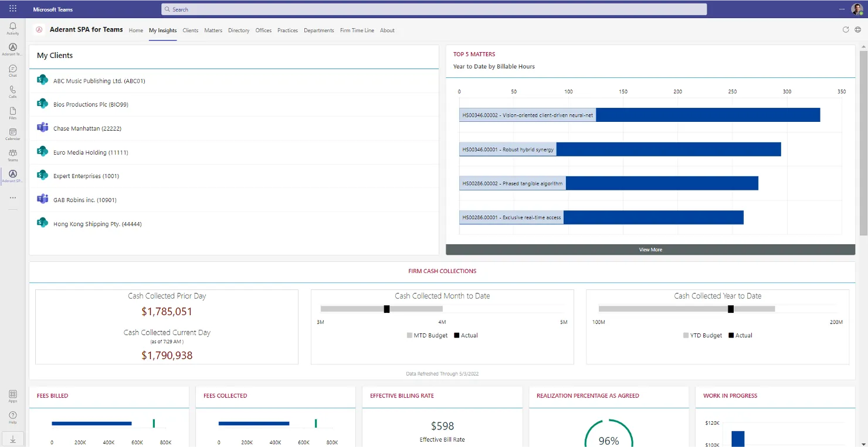Image resolution: width=868 pixels, height=447 pixels.
Task: Open the Apps icon in sidebar
Action: [12, 396]
